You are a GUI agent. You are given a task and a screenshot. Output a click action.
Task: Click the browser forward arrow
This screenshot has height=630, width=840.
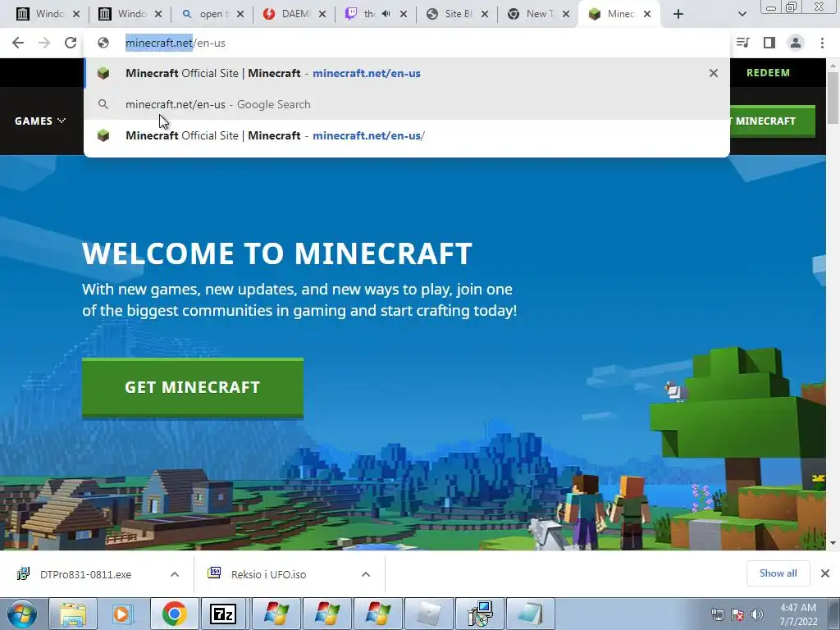(44, 43)
